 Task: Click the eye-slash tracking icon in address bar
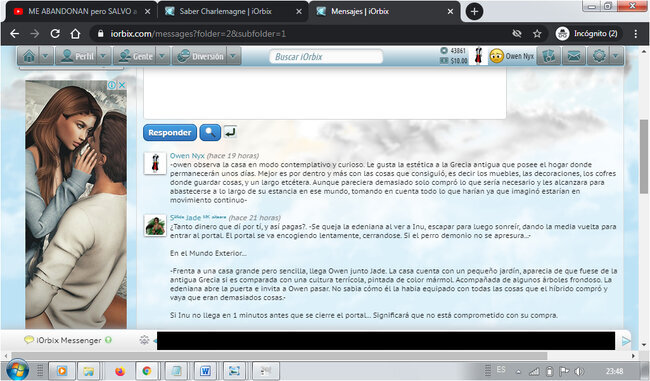click(x=517, y=34)
